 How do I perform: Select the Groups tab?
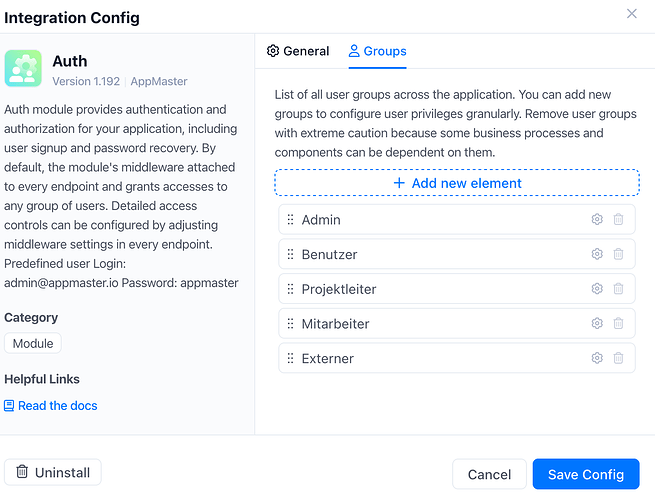point(377,51)
